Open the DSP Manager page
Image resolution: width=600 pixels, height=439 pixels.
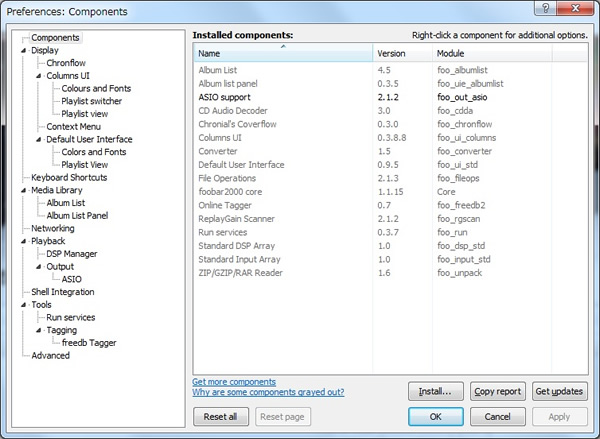click(72, 254)
